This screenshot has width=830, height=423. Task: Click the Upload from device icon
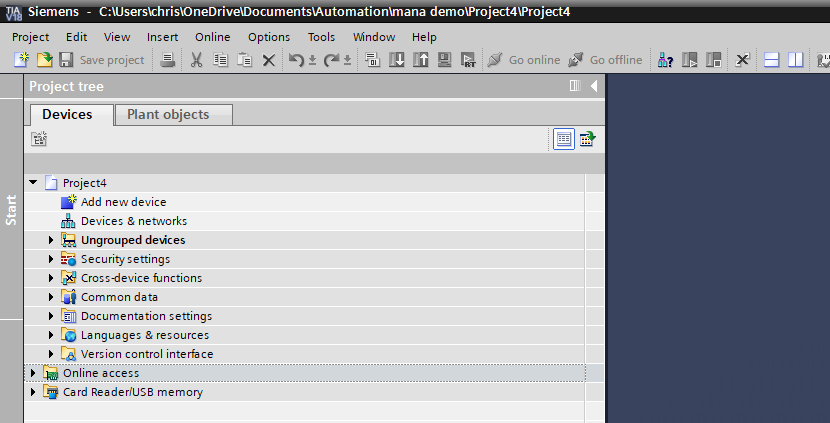point(420,60)
